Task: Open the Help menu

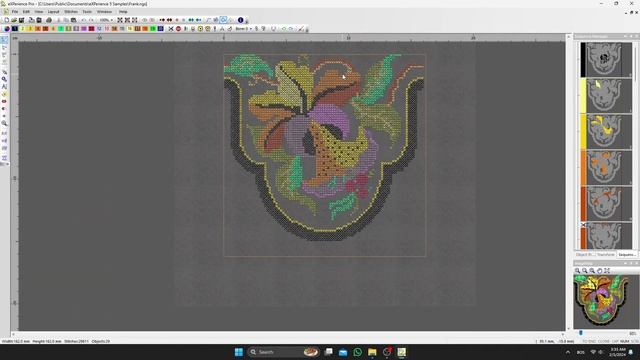Action: [123, 11]
